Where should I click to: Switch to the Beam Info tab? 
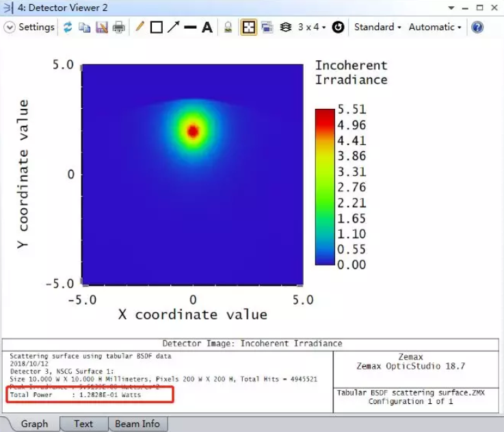click(x=137, y=424)
